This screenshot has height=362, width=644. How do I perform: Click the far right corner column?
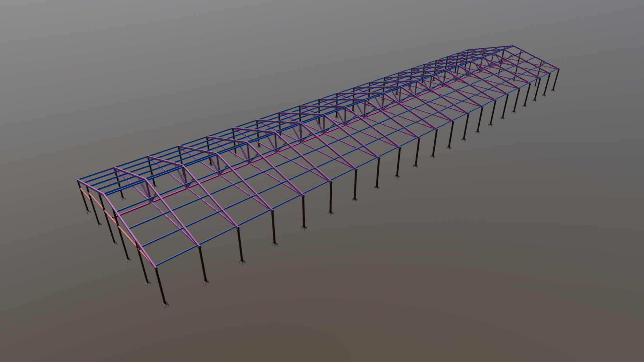(555, 80)
